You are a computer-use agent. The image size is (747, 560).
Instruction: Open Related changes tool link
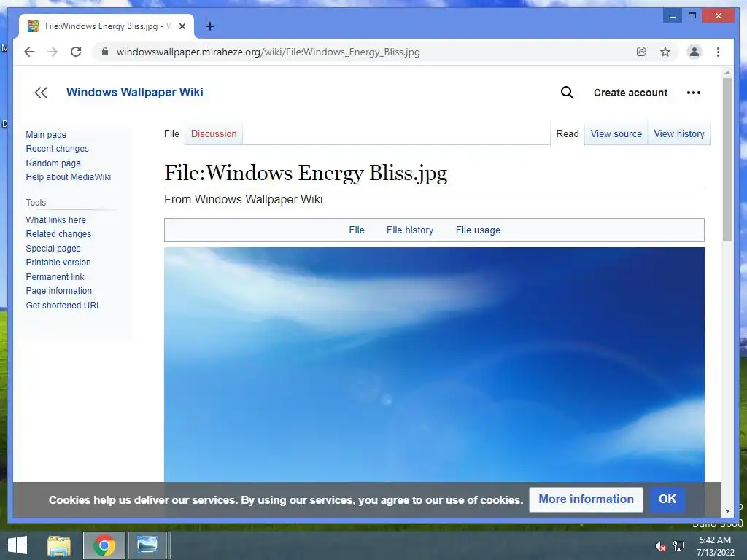58,234
